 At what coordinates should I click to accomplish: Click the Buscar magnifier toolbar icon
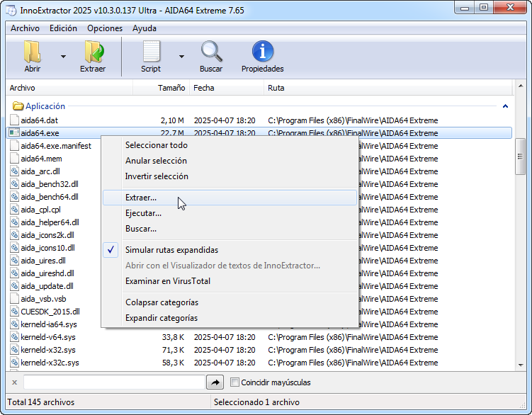tap(211, 52)
